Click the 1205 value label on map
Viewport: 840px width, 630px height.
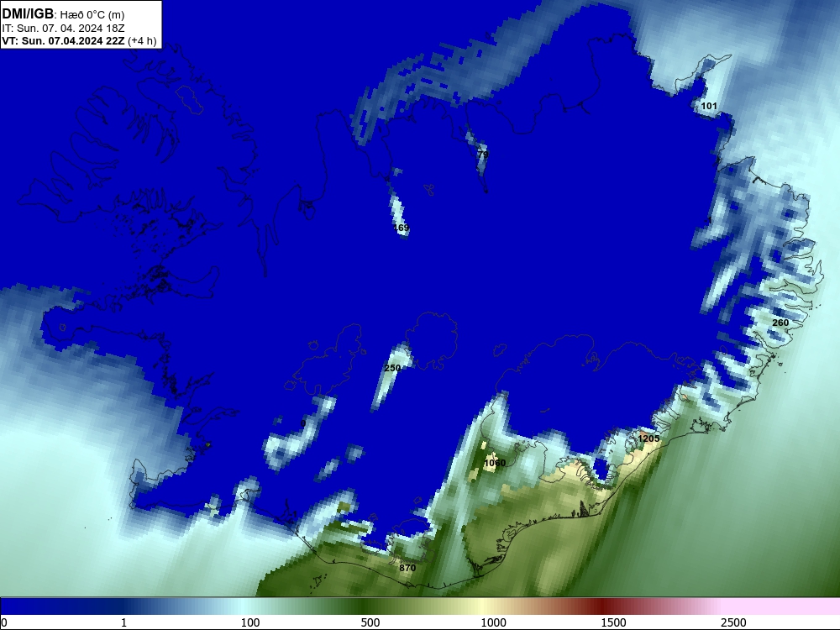pyautogui.click(x=648, y=438)
